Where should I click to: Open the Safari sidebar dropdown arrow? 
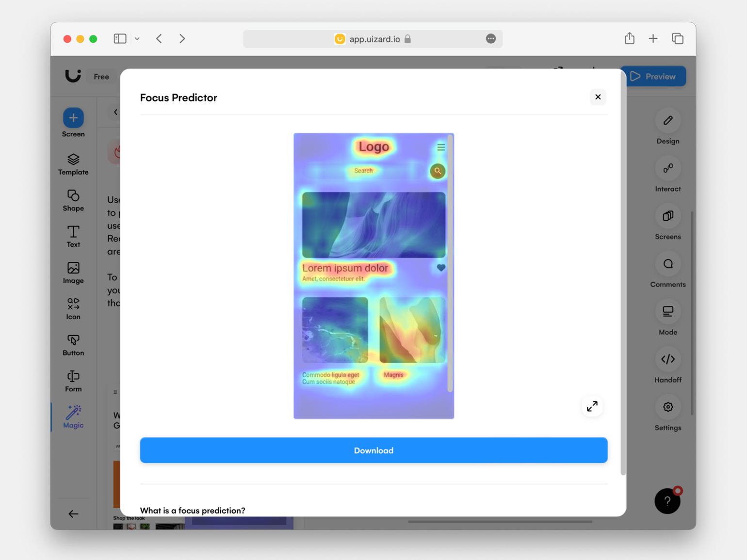[x=137, y=39]
